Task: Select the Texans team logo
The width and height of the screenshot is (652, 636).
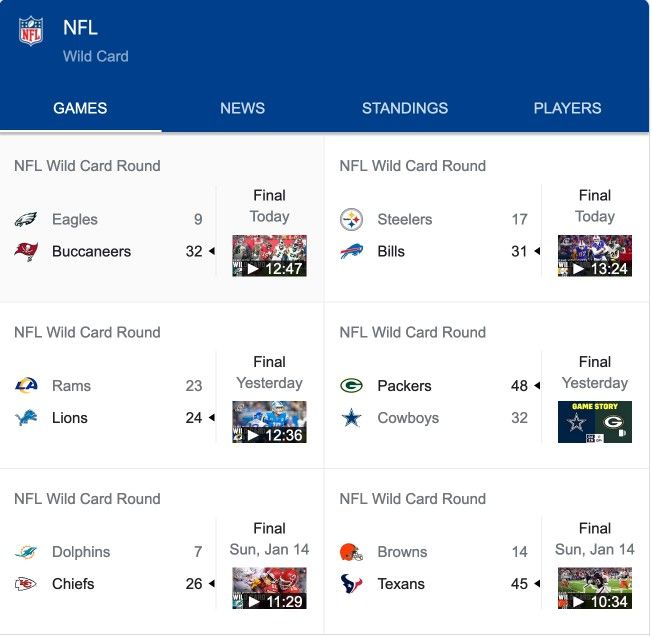Action: coord(351,584)
